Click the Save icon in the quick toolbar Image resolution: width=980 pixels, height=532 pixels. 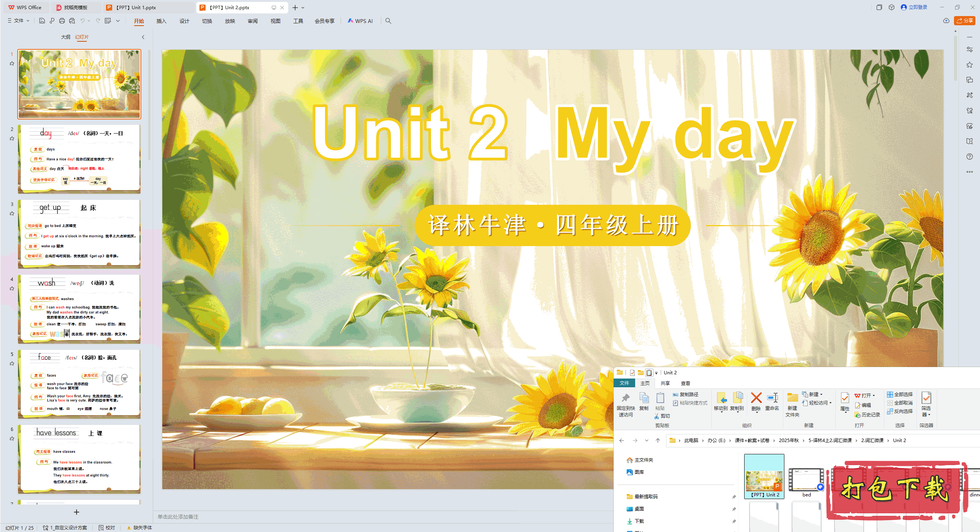(x=42, y=21)
